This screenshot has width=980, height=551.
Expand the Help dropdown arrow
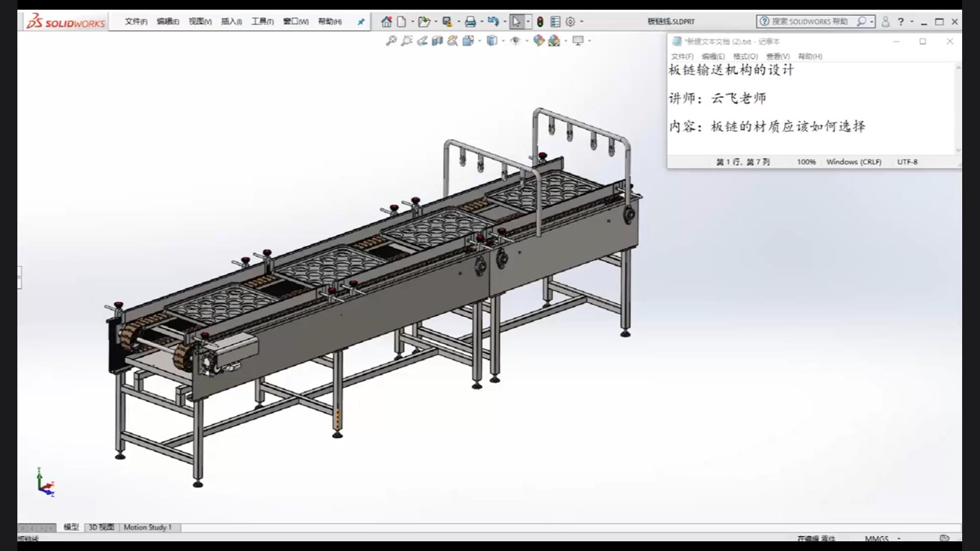tap(912, 21)
